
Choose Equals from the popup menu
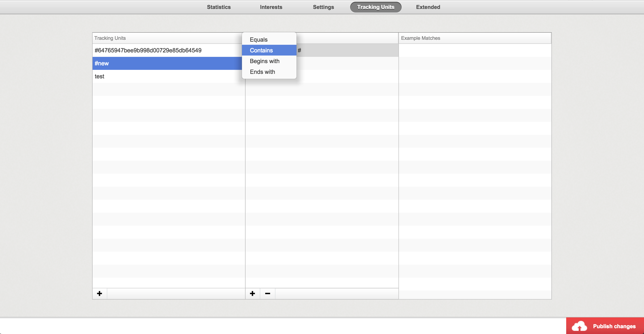click(x=258, y=40)
